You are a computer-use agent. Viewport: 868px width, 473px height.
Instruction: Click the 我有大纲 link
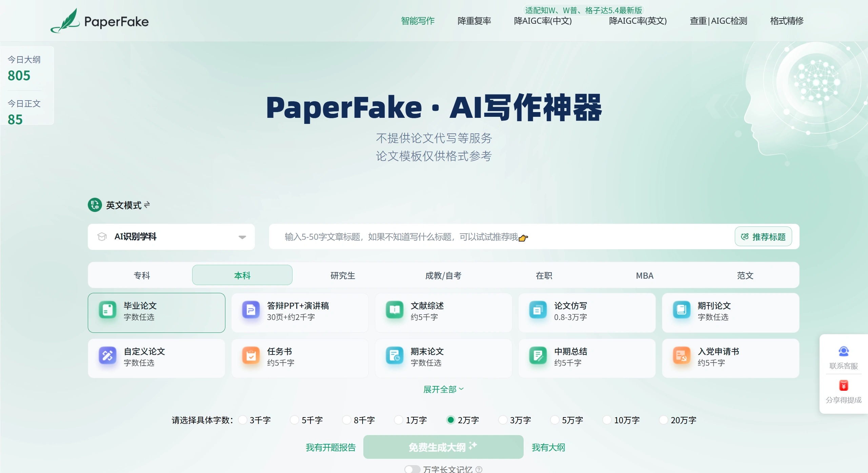548,447
